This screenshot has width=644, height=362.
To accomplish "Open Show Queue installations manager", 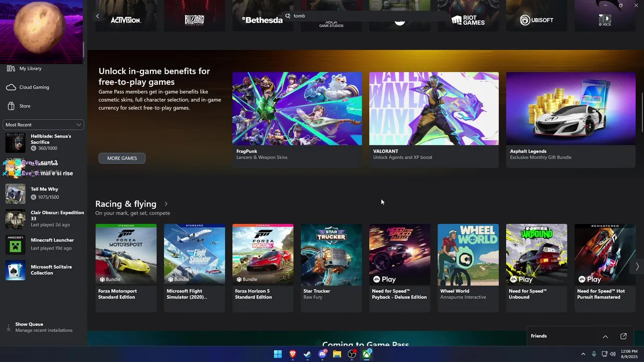I will point(43,327).
